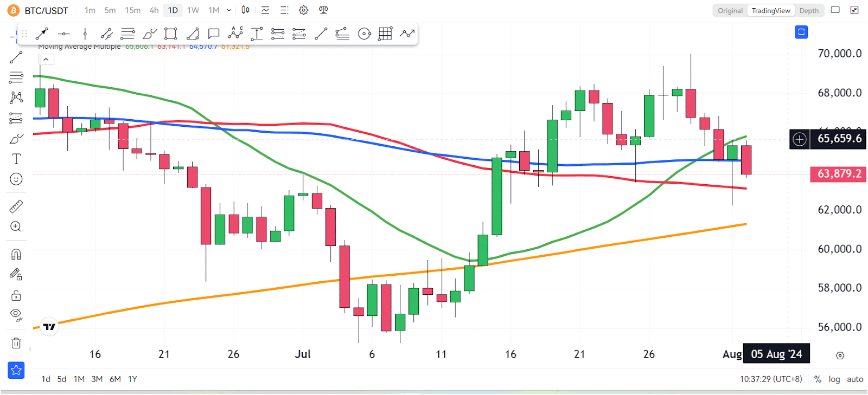This screenshot has height=395, width=868.
Task: Select the Gann box grid tool in favorites bar
Action: point(385,34)
